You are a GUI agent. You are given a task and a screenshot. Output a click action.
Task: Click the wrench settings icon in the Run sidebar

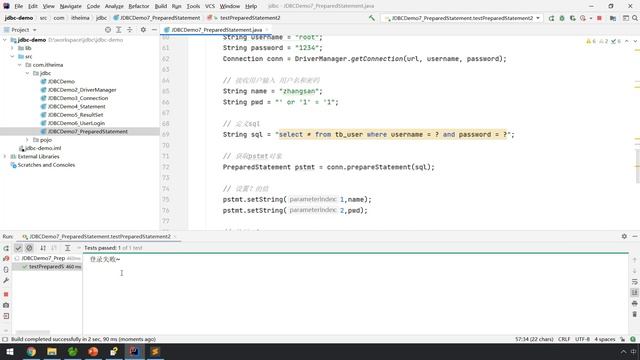pos(6,280)
